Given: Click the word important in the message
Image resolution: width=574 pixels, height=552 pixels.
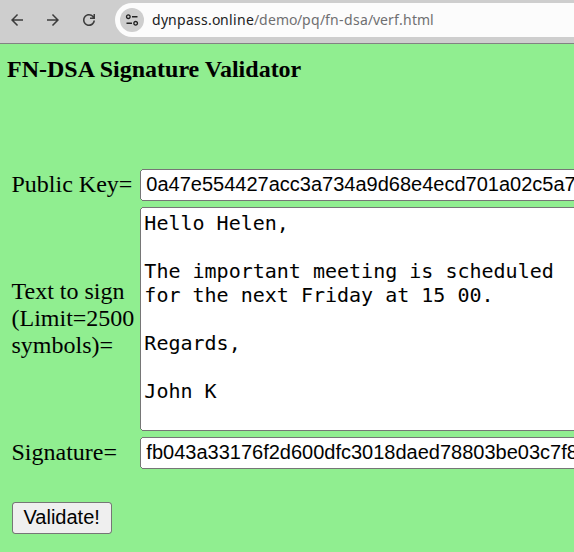Looking at the screenshot, I should click(246, 272).
